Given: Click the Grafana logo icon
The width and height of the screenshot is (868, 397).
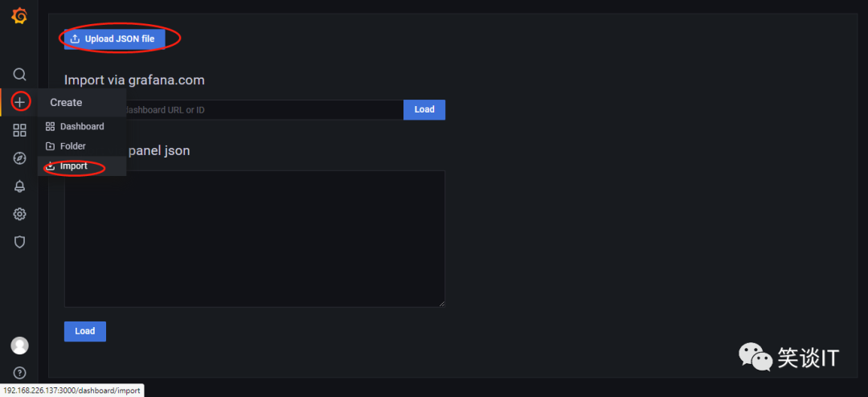Looking at the screenshot, I should point(19,16).
